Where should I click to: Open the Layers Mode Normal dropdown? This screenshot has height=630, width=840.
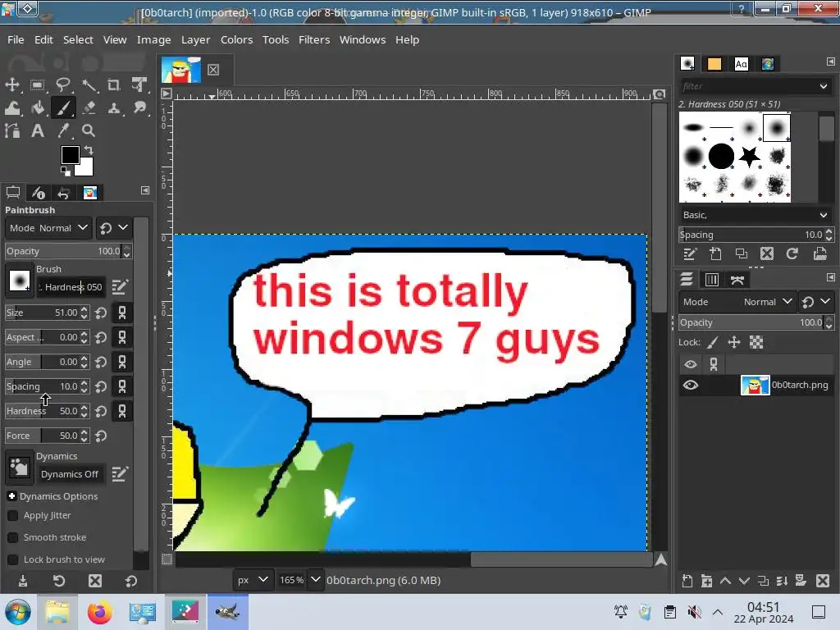(737, 302)
